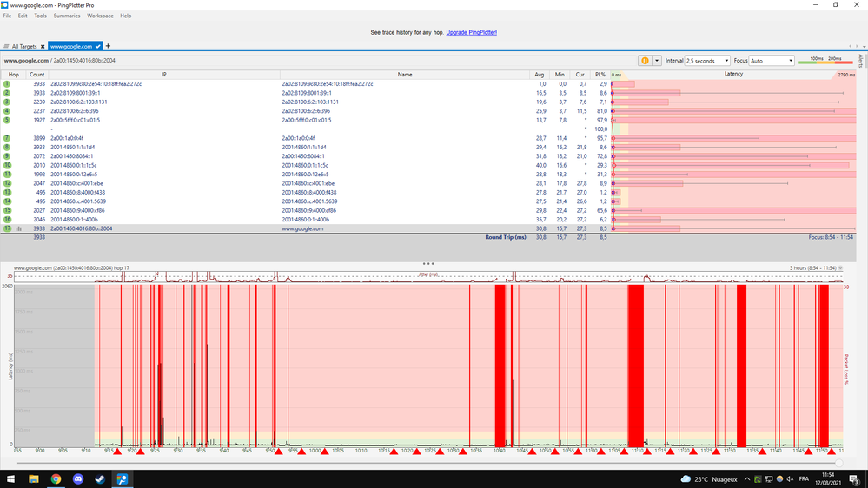
Task: Click the PingPlotter taskbar icon
Action: [x=123, y=479]
